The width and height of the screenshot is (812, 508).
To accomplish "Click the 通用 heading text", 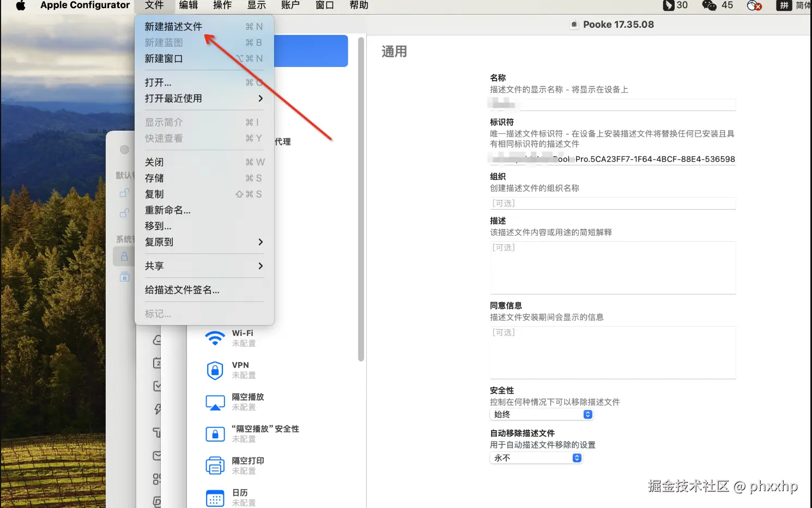I will pos(394,52).
